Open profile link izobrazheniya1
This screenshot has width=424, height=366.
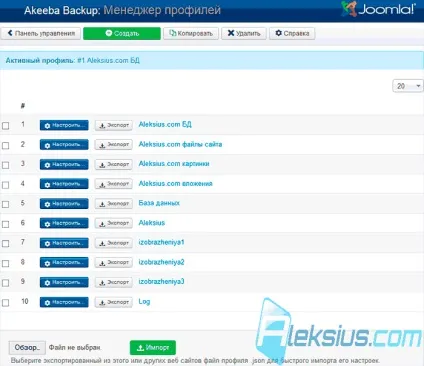161,242
